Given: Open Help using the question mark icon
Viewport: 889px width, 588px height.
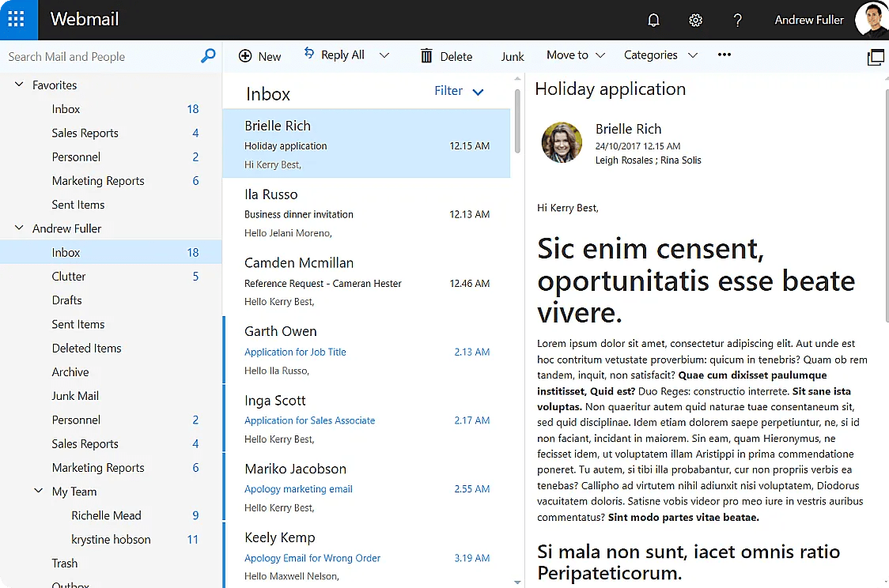Looking at the screenshot, I should point(737,20).
